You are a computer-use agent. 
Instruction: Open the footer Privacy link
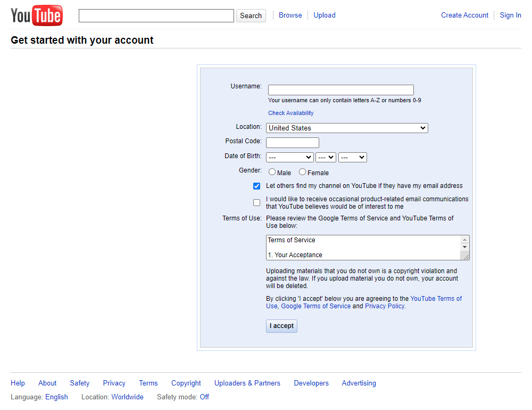(114, 383)
